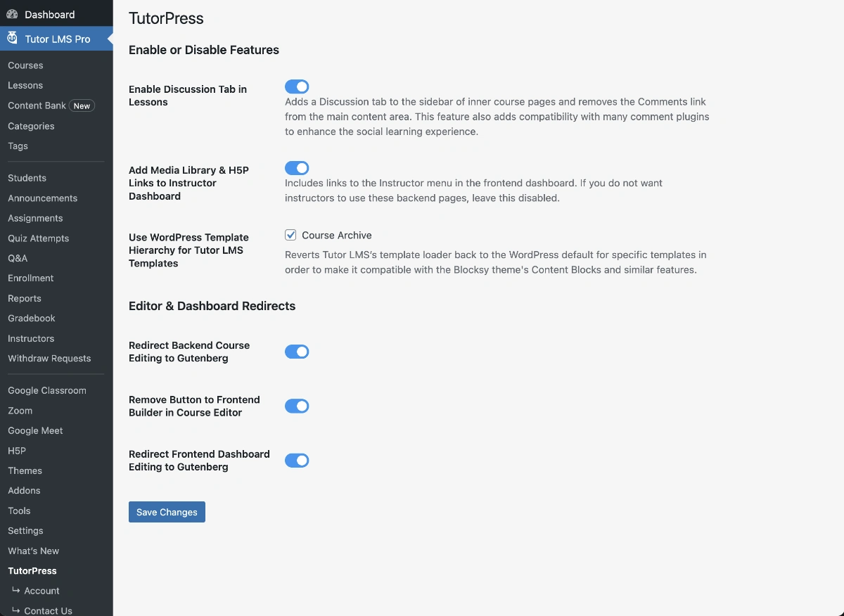The width and height of the screenshot is (844, 616).
Task: Open the Zoom integration page
Action: point(20,410)
